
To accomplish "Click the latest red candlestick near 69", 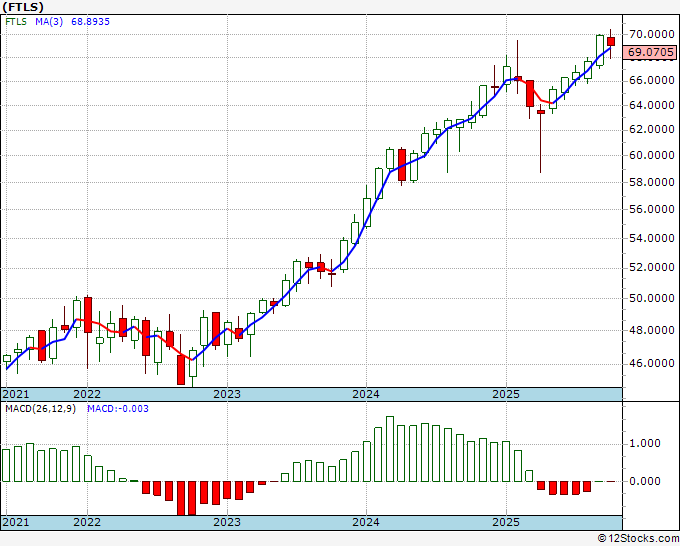I will [x=611, y=42].
